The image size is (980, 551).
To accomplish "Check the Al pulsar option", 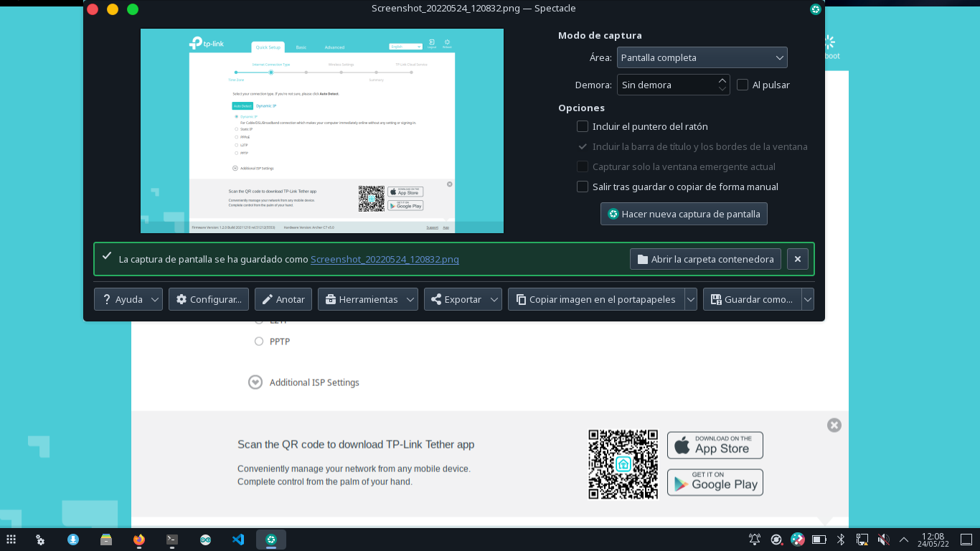I will (743, 85).
